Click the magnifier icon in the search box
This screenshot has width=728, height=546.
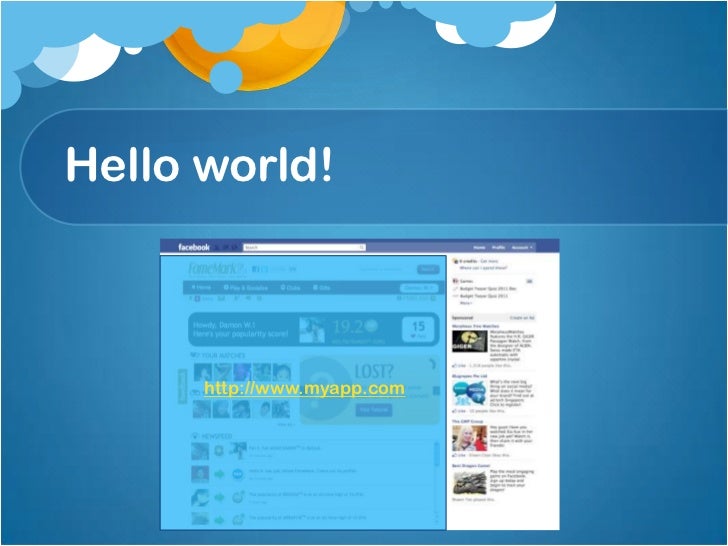click(361, 247)
